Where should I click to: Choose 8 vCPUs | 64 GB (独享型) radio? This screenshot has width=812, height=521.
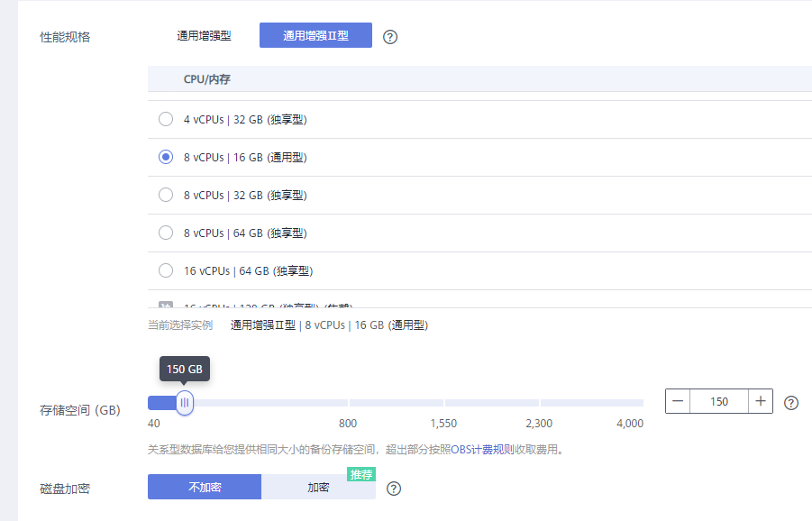[166, 233]
